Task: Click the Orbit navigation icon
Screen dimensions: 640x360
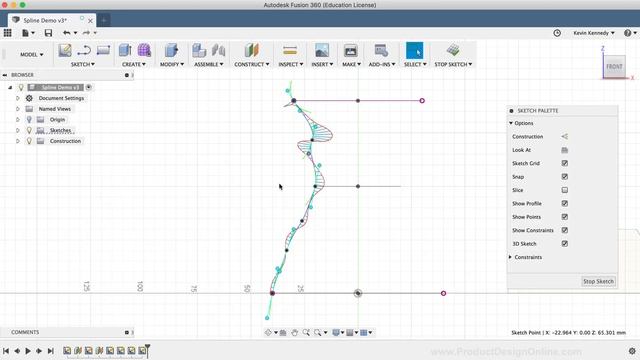Action: (x=268, y=333)
